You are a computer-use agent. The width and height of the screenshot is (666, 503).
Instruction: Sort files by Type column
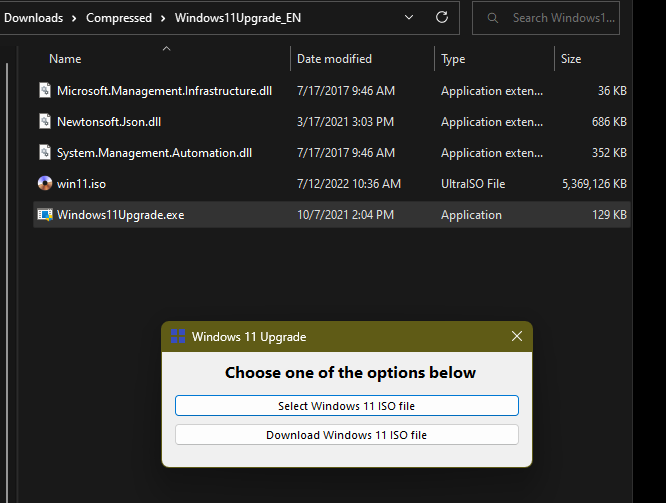(x=453, y=59)
